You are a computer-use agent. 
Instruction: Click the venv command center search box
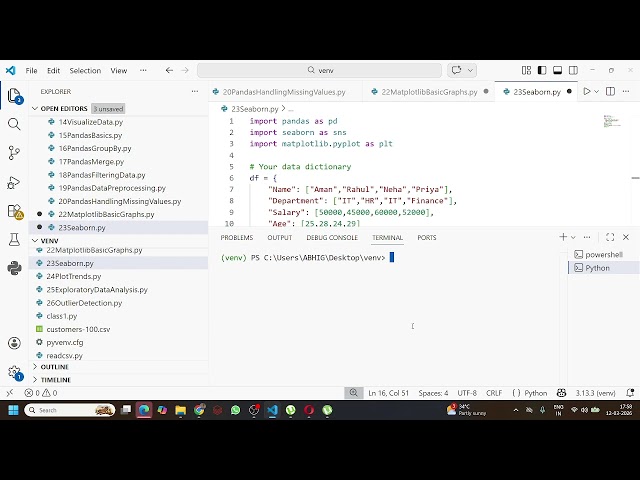point(319,70)
